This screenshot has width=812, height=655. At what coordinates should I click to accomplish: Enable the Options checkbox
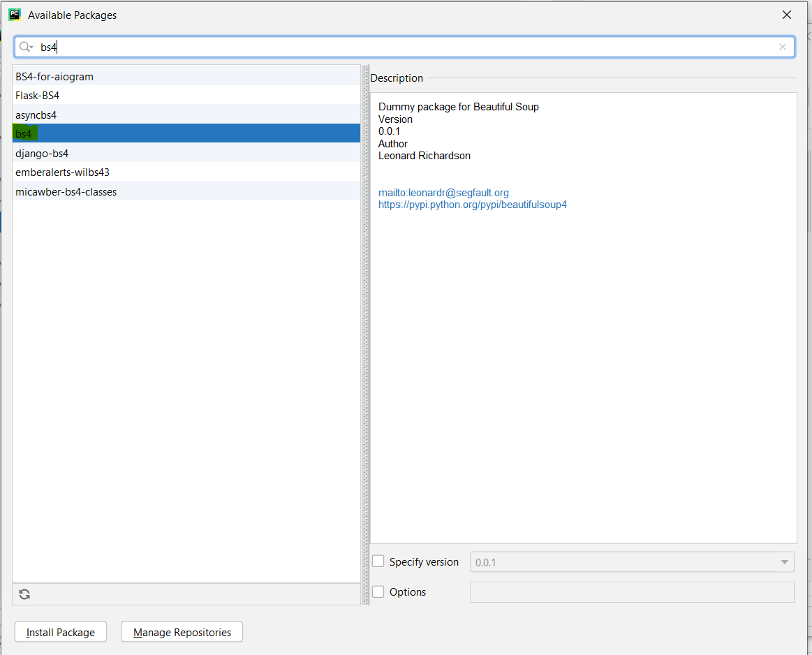(x=378, y=591)
